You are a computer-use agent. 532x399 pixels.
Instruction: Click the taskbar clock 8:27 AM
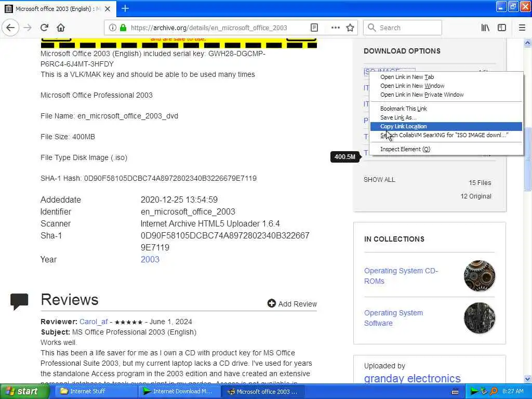point(513,392)
